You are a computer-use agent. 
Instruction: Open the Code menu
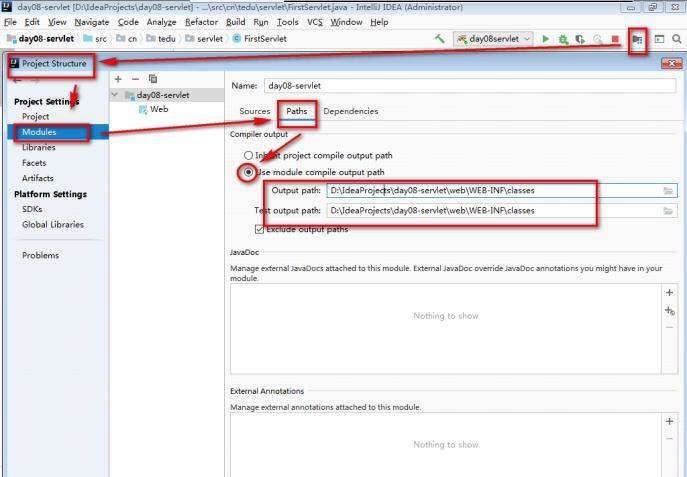pyautogui.click(x=128, y=22)
